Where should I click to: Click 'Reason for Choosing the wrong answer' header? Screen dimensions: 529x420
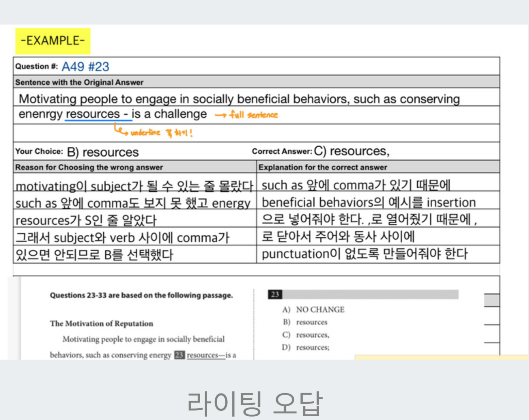pyautogui.click(x=89, y=167)
